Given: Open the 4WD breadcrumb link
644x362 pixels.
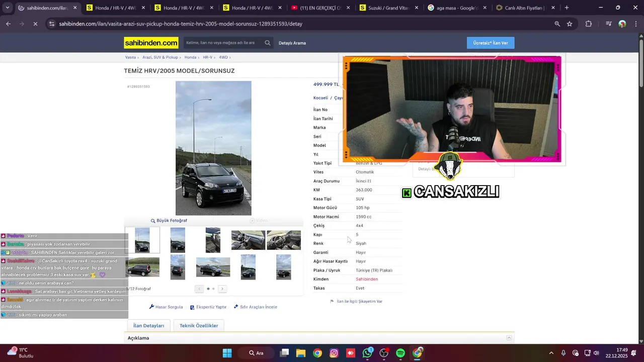Looking at the screenshot, I should pos(223,57).
